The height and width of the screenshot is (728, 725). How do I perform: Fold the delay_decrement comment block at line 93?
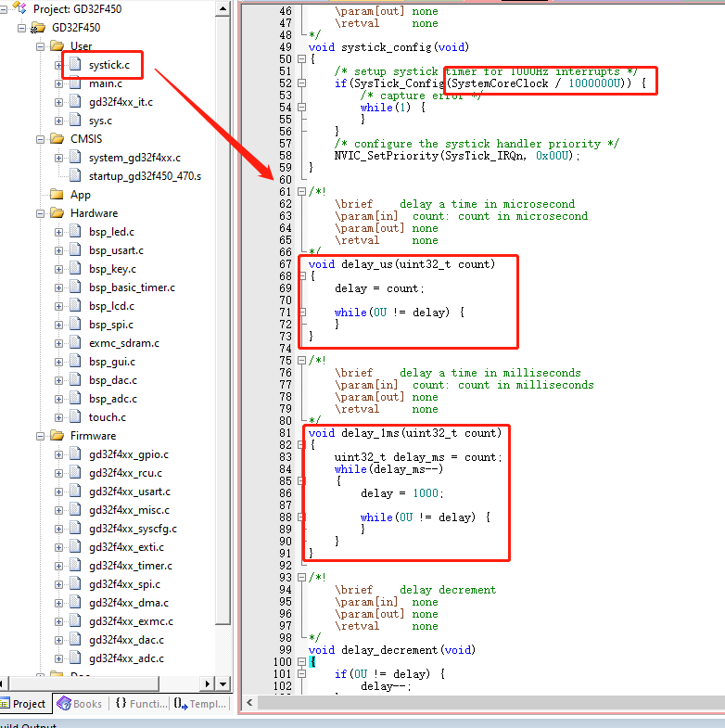click(301, 577)
